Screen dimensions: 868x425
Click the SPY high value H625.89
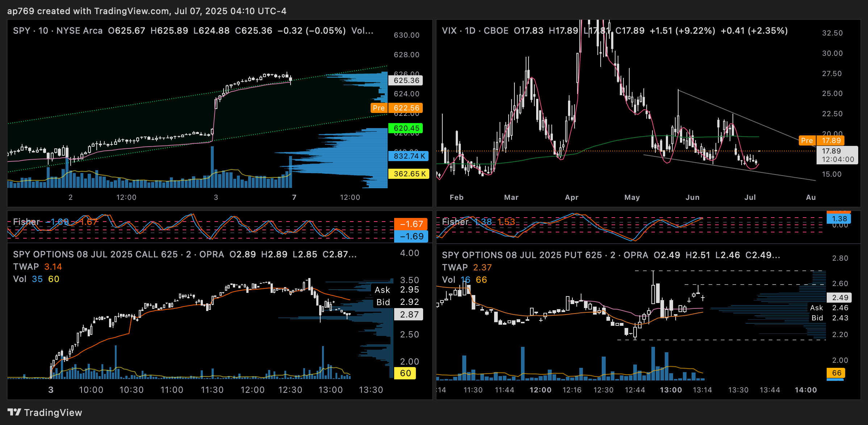[x=169, y=30]
